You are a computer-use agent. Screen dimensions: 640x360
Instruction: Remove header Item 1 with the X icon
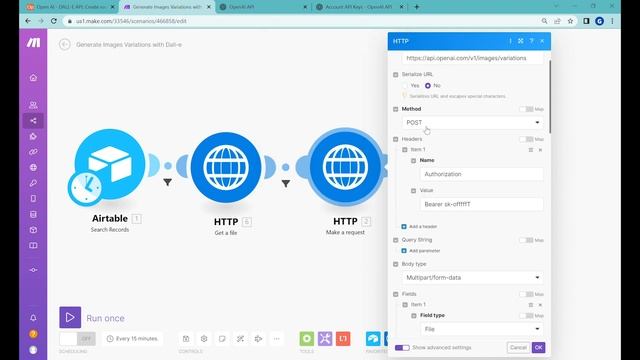pos(540,150)
